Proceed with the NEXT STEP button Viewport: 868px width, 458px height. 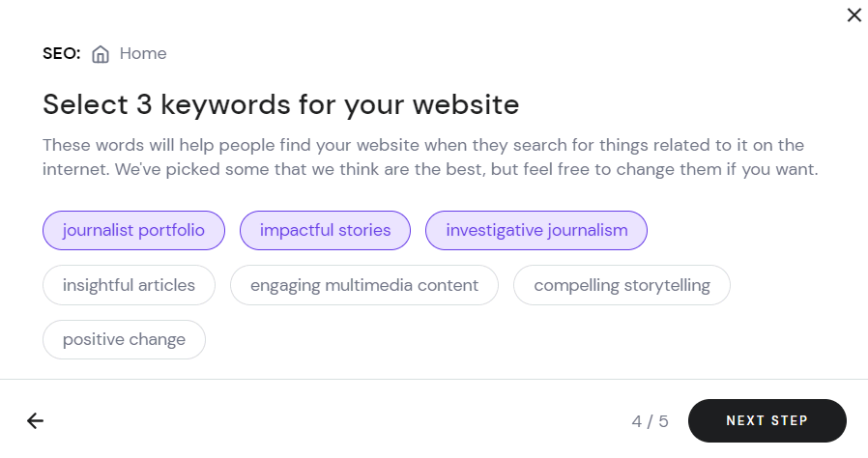(767, 421)
